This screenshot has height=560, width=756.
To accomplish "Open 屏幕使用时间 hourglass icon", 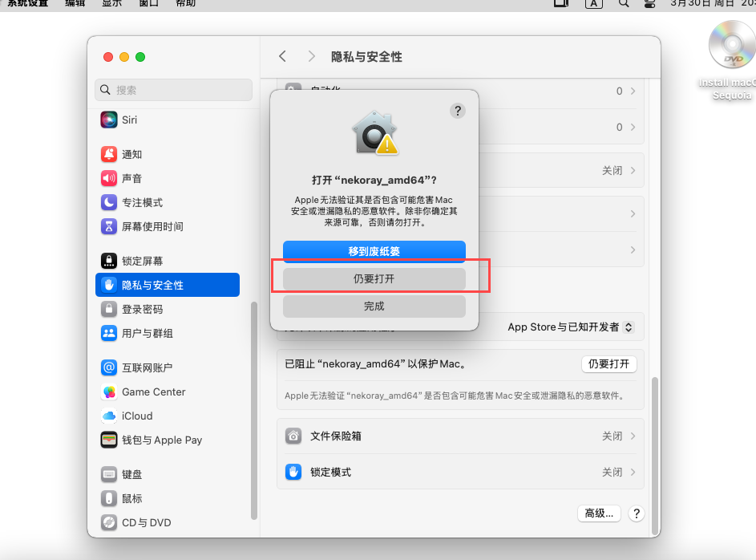I will (x=109, y=227).
